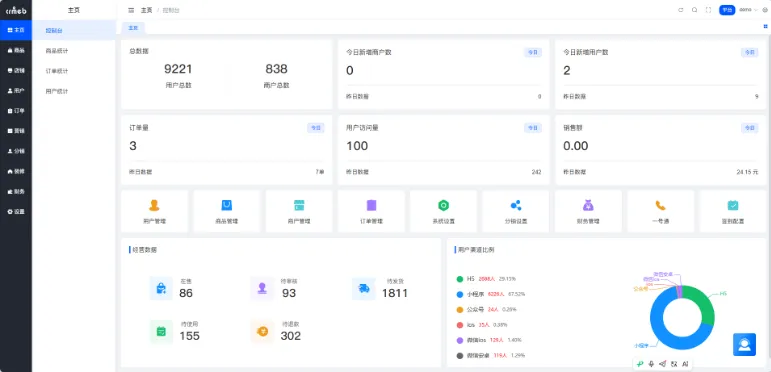Toggle the sidebar collapse hamburger icon
The image size is (771, 372).
pos(131,10)
